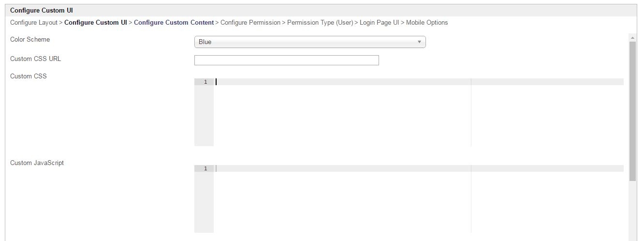The image size is (644, 241).
Task: Go to Mobile Options breadcrumb step
Action: pyautogui.click(x=427, y=23)
